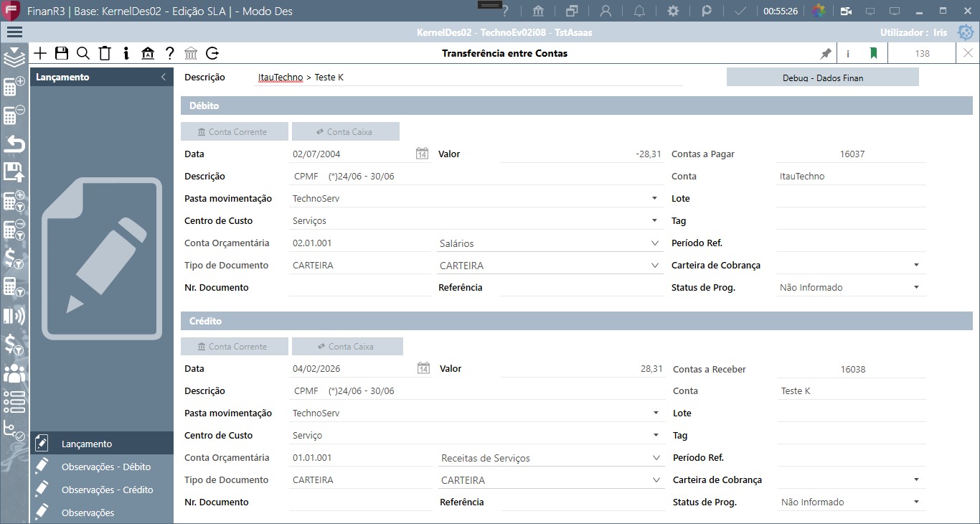The height and width of the screenshot is (524, 980).
Task: Click the magnifier search toolbar icon
Action: coord(83,53)
